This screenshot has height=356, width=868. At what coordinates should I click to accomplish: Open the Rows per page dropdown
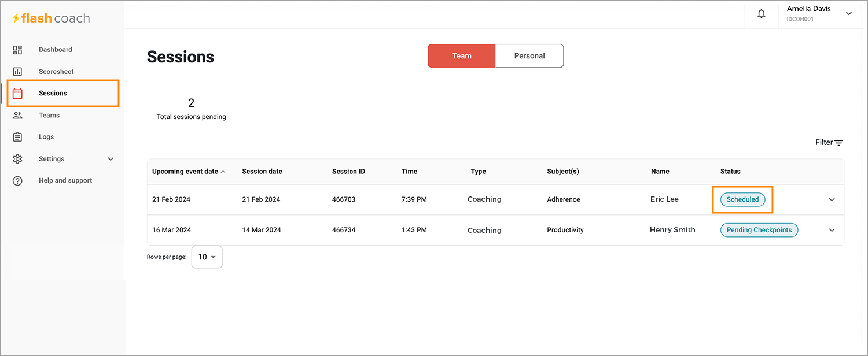(x=207, y=257)
